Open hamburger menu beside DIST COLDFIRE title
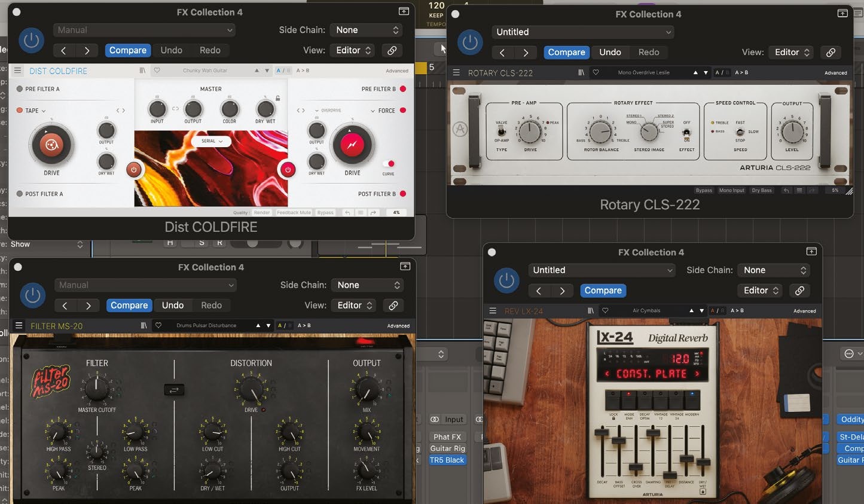This screenshot has height=504, width=864. (x=18, y=71)
